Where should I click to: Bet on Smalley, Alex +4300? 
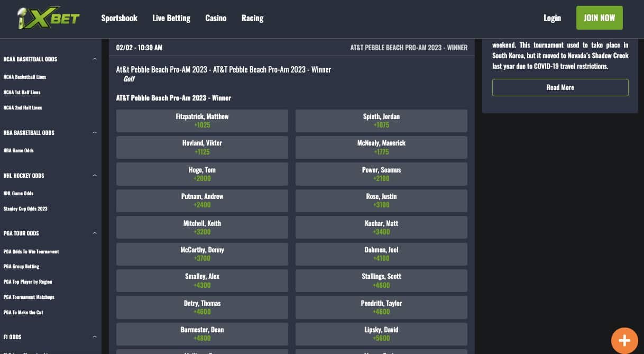click(202, 280)
